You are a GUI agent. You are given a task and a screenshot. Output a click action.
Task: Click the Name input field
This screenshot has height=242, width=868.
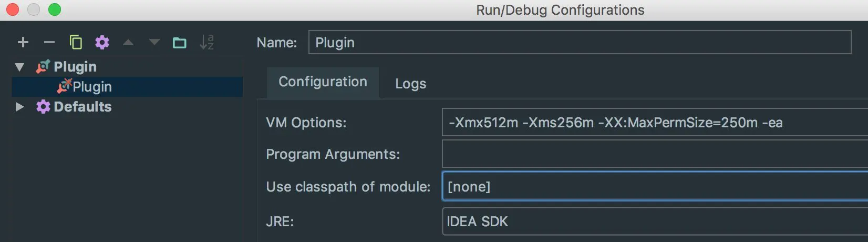pyautogui.click(x=578, y=43)
